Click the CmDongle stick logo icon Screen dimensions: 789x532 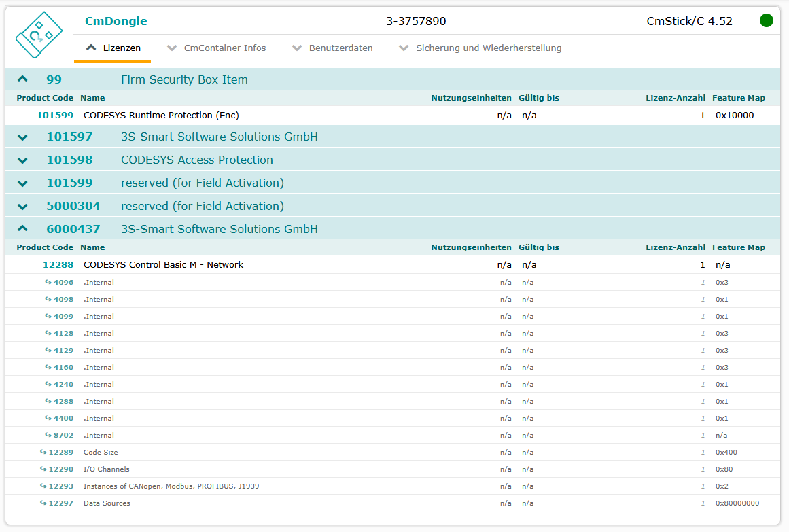coord(39,35)
